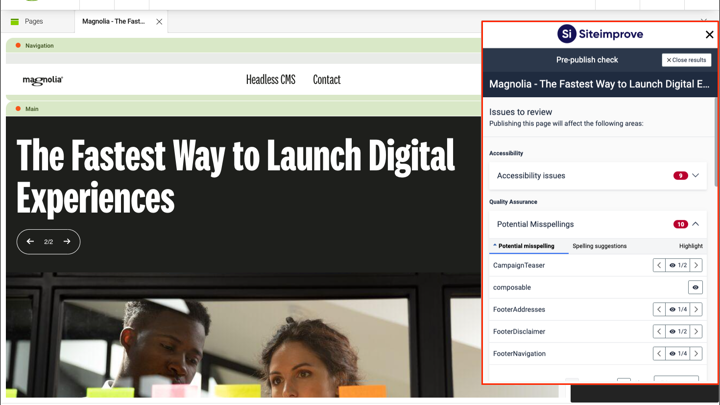Go to previous CampaignTeaser misspelling occurrence
The image size is (720, 405).
click(x=659, y=266)
